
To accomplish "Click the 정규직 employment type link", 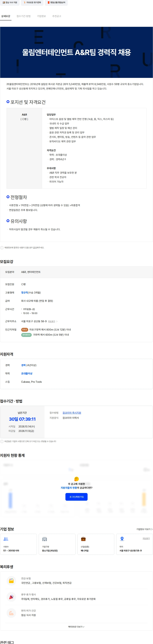I will (24, 293).
